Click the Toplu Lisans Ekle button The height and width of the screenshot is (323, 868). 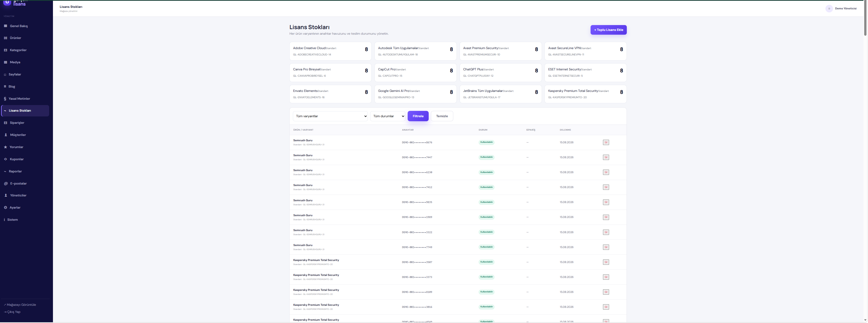point(608,30)
